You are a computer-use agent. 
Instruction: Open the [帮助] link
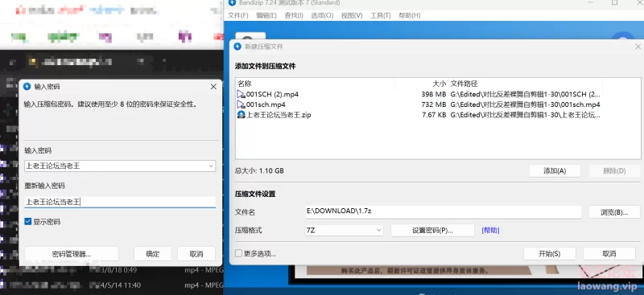[x=490, y=230]
